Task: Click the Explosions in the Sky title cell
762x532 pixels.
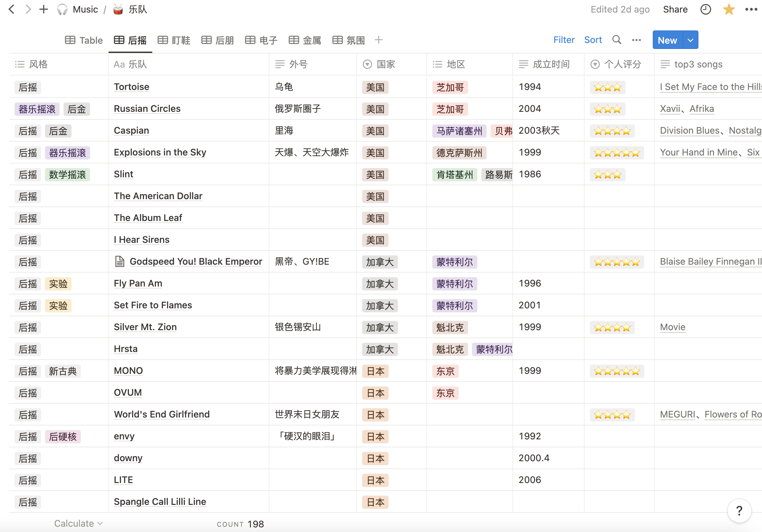Action: [x=160, y=152]
